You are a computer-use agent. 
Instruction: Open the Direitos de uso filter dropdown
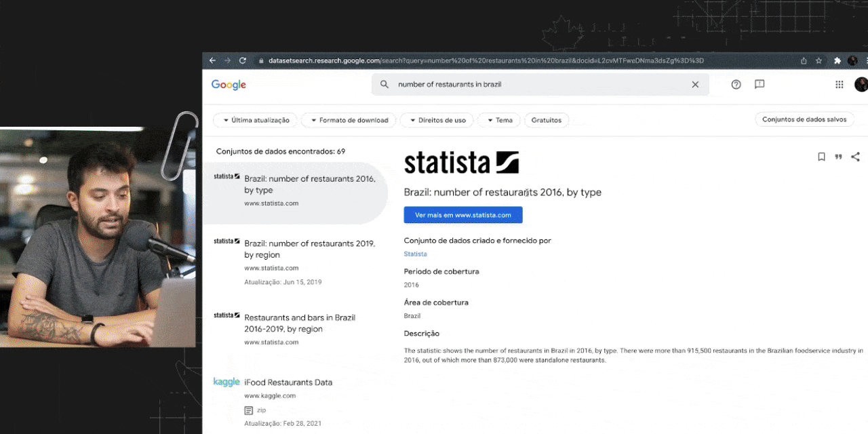(x=437, y=120)
